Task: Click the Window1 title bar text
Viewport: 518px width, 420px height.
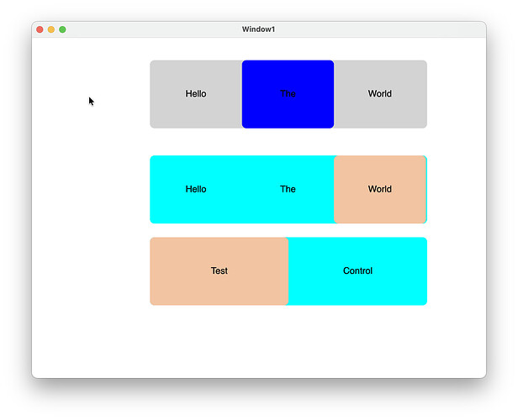Action: (258, 29)
